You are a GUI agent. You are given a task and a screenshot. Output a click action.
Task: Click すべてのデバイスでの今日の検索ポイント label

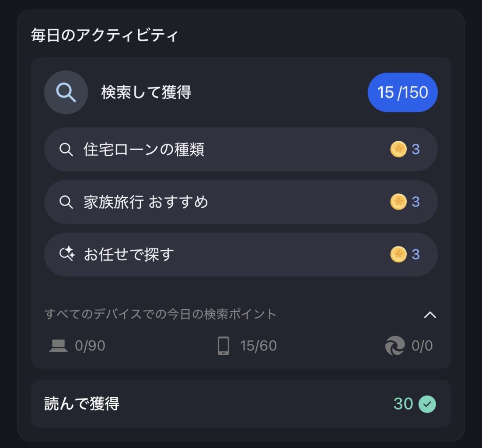(161, 314)
